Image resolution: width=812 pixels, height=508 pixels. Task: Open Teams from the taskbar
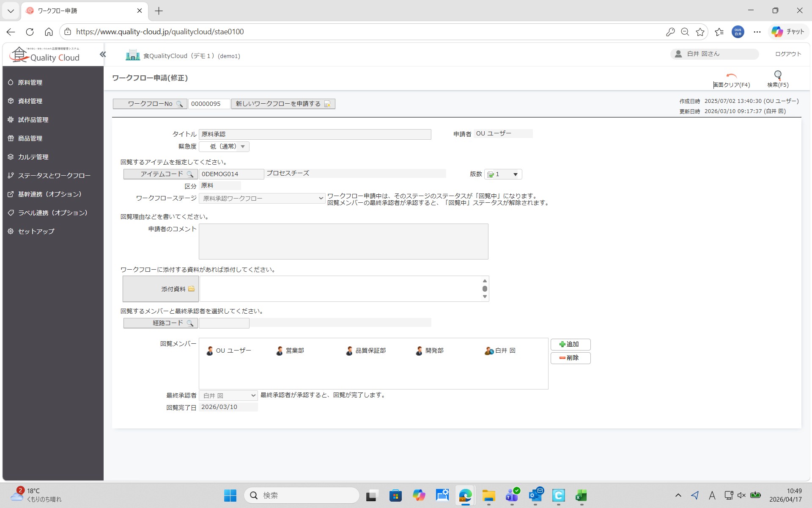coord(512,495)
